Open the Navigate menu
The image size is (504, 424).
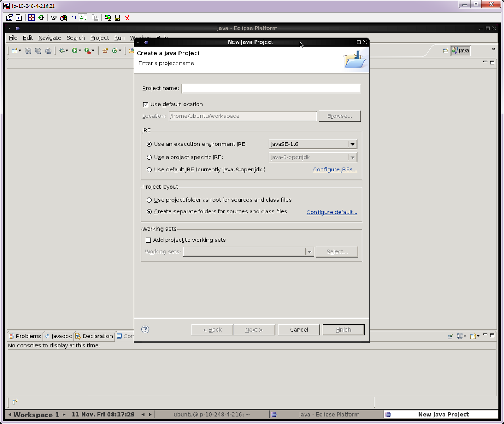pyautogui.click(x=49, y=37)
